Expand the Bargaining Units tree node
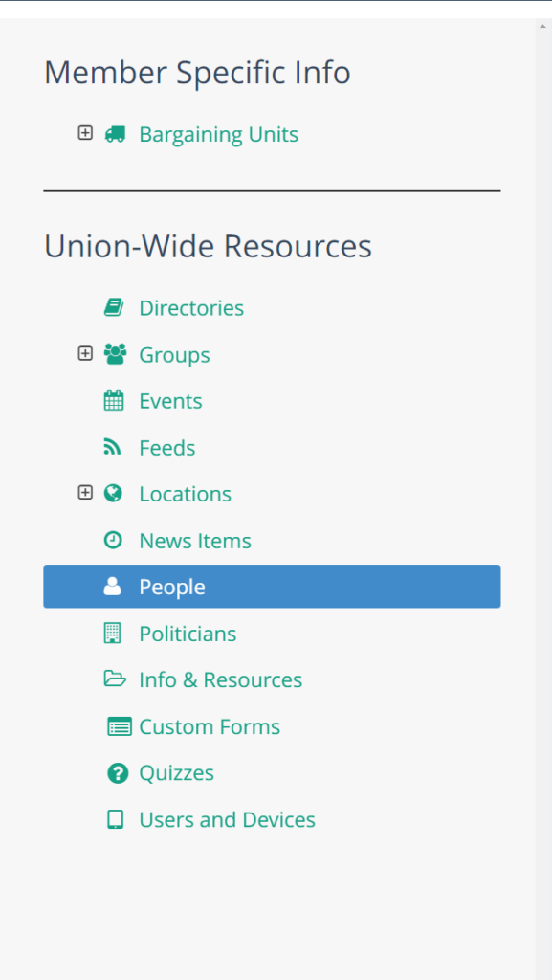 click(x=85, y=132)
